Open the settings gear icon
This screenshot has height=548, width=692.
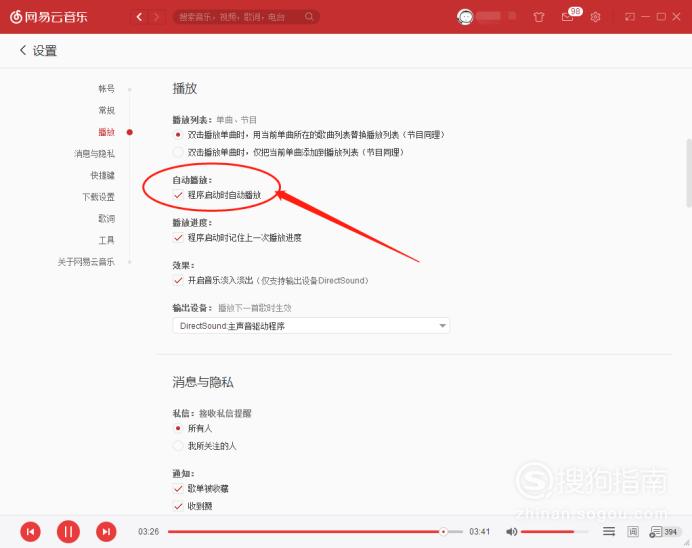pyautogui.click(x=595, y=17)
